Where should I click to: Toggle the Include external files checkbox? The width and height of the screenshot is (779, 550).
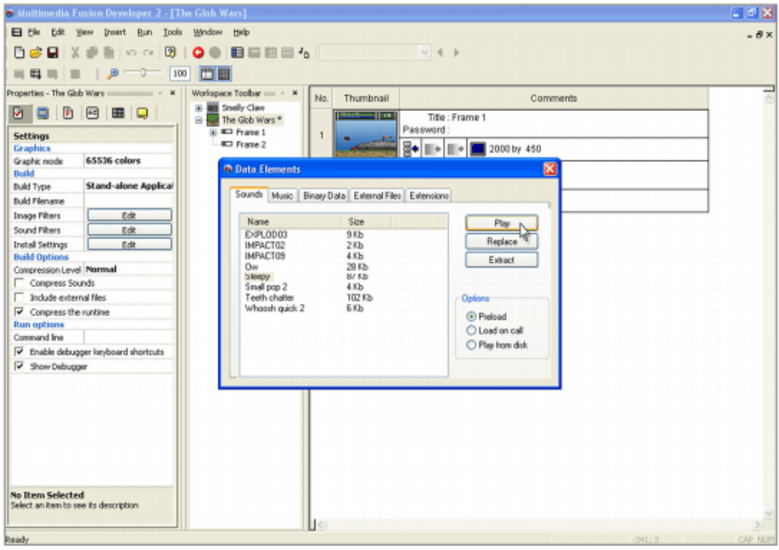(19, 297)
